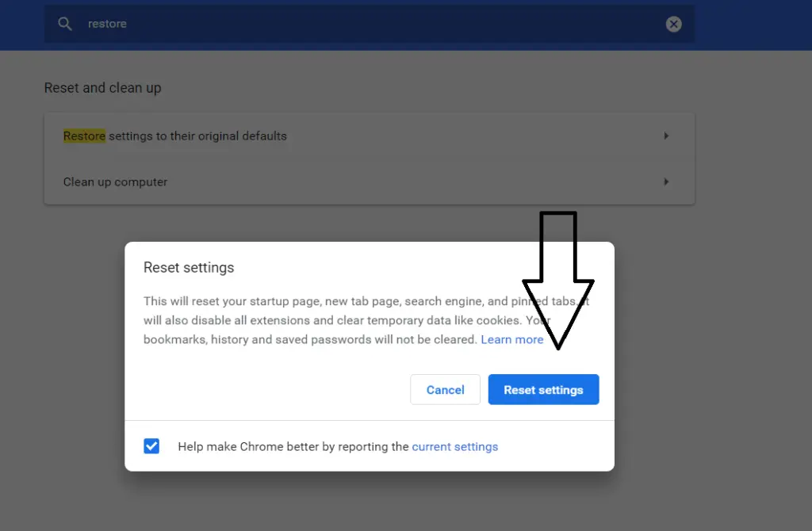The image size is (812, 531).
Task: Click the Reset settings dialog title
Action: click(x=189, y=267)
